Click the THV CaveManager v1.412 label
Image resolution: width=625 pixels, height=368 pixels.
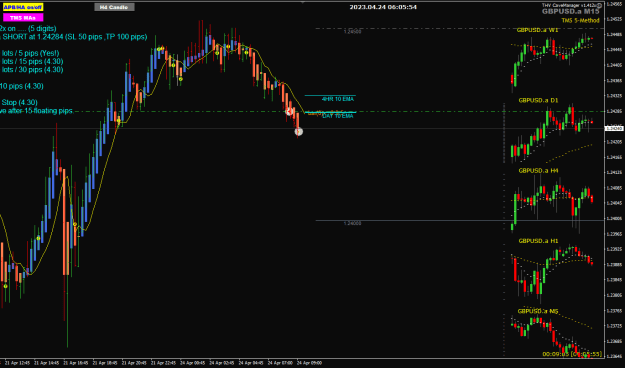[569, 5]
